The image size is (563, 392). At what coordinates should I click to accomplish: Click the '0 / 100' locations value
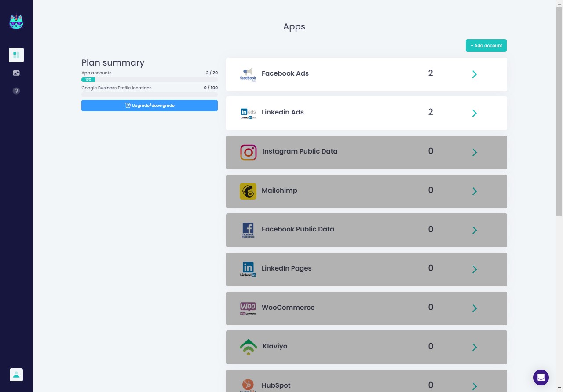click(x=211, y=88)
